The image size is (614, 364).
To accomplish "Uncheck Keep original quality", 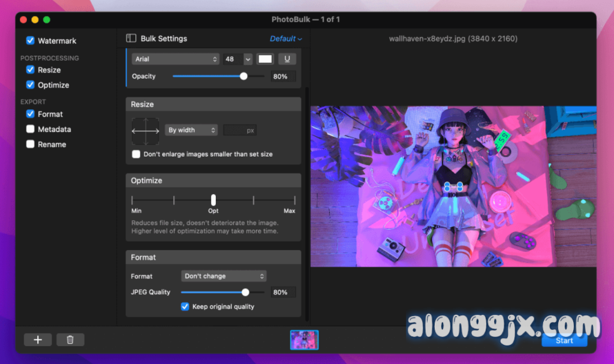I will tap(185, 306).
